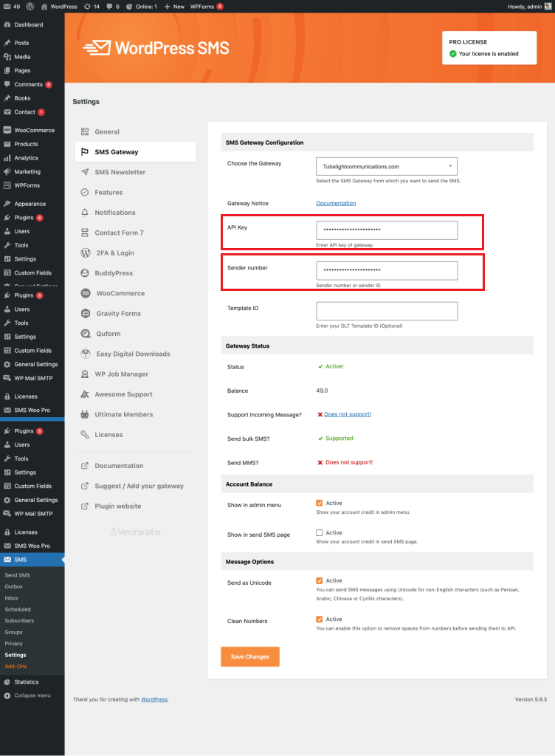Open Outbox in the SMS submenu
Viewport: 555px width, 756px height.
14,587
